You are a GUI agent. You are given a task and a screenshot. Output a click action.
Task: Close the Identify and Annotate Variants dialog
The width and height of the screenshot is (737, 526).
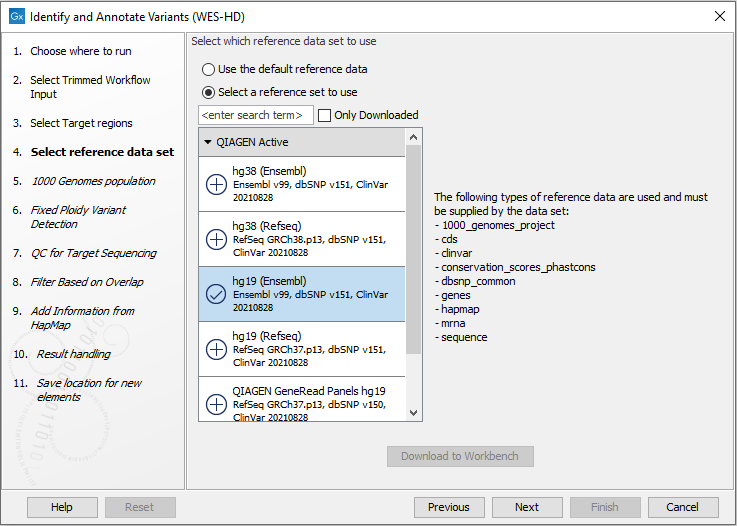pyautogui.click(x=720, y=16)
